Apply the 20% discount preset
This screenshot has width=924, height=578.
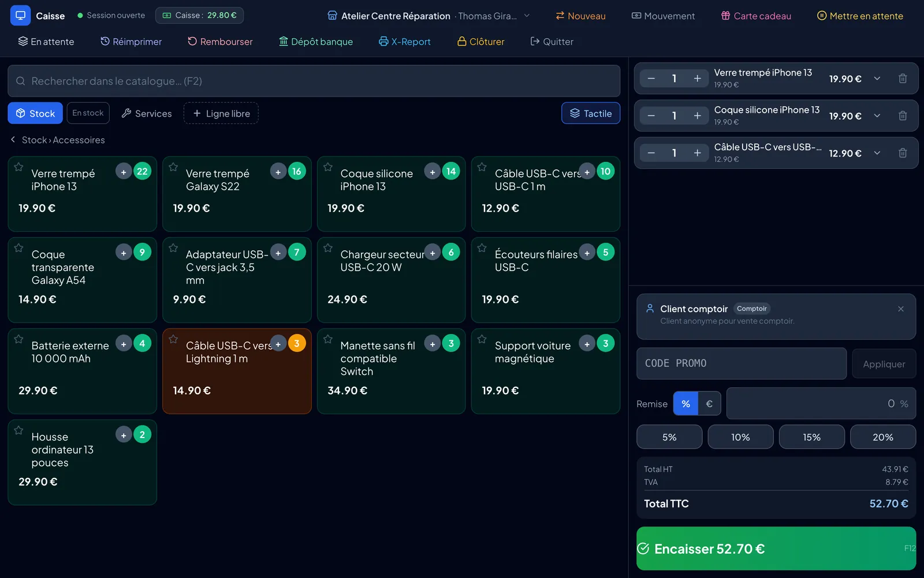click(x=883, y=437)
